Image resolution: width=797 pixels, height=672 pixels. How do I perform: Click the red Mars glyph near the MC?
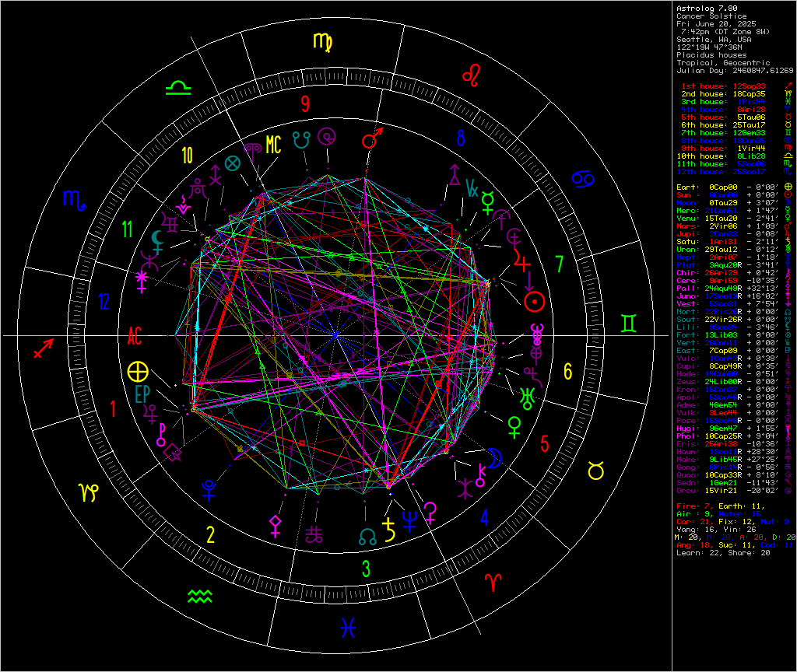click(x=369, y=142)
